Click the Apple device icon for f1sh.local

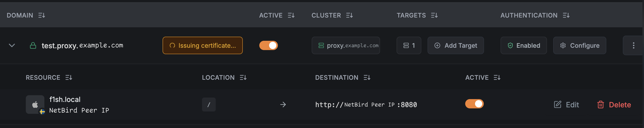click(35, 105)
